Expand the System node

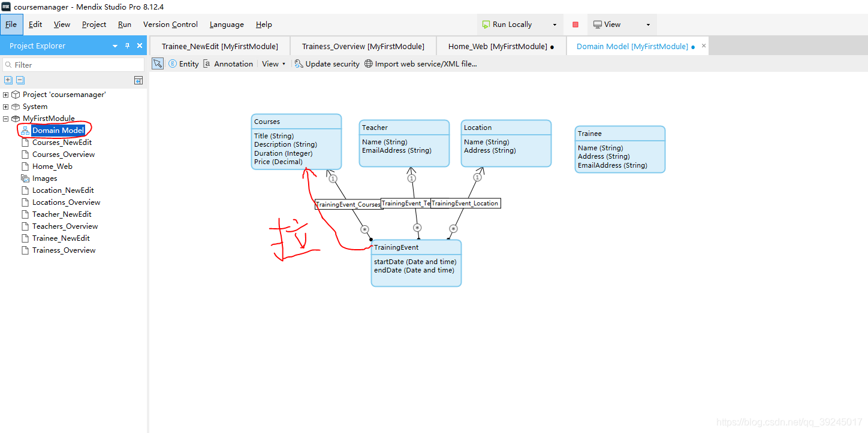(x=6, y=107)
